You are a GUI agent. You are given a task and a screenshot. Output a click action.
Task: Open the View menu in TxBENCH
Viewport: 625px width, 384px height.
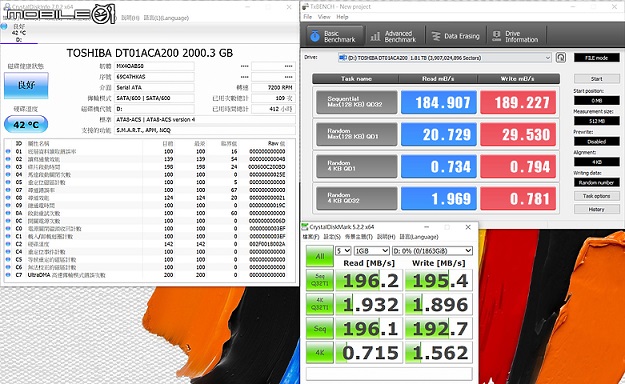(x=324, y=17)
